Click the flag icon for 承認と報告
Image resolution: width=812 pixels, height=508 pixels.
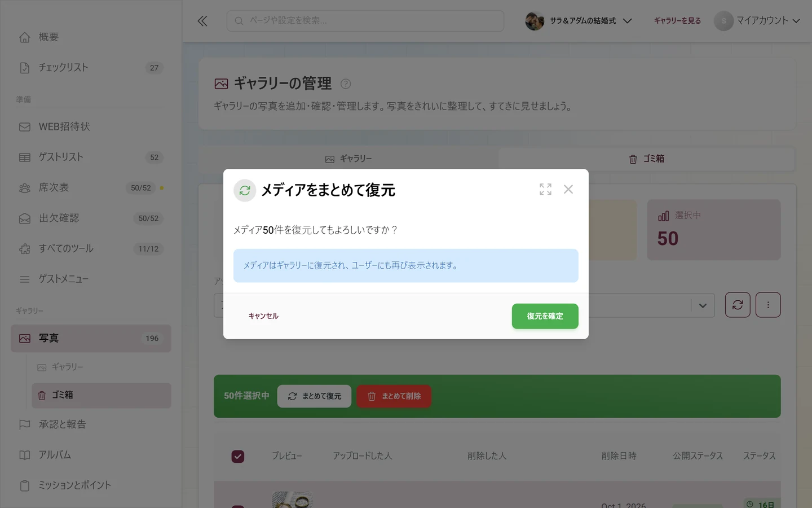25,424
